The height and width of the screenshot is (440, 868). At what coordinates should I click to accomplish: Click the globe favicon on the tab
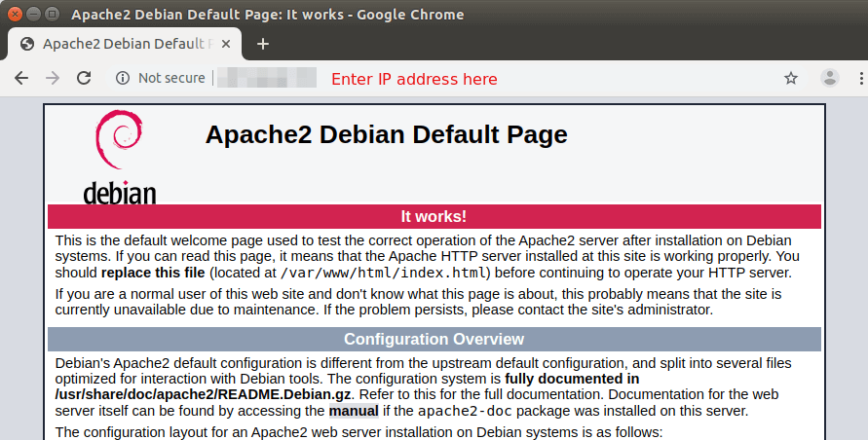(x=27, y=44)
